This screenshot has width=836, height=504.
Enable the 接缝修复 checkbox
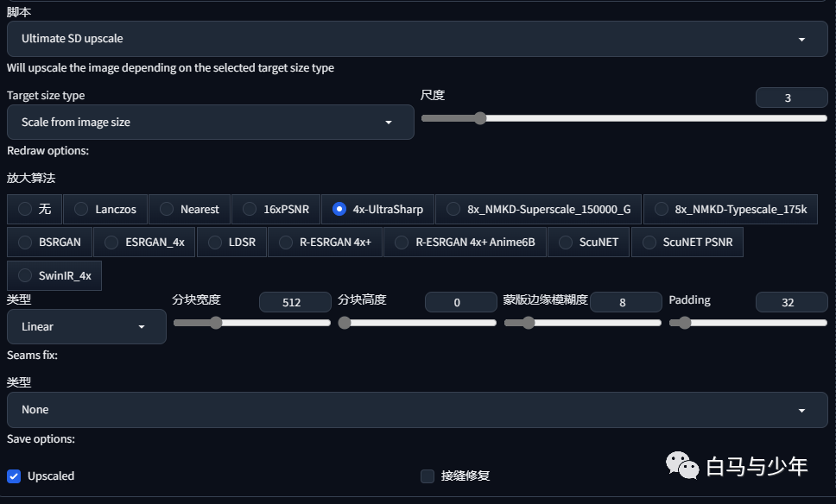coord(427,476)
